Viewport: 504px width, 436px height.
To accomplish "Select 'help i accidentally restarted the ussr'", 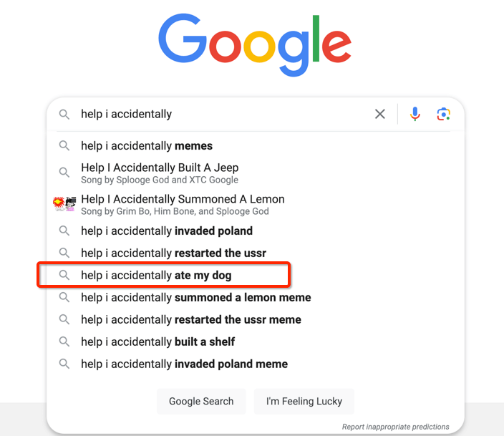I will [x=256, y=253].
